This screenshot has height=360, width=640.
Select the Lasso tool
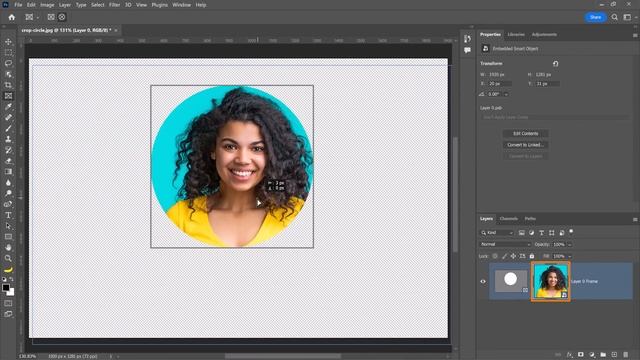8,63
